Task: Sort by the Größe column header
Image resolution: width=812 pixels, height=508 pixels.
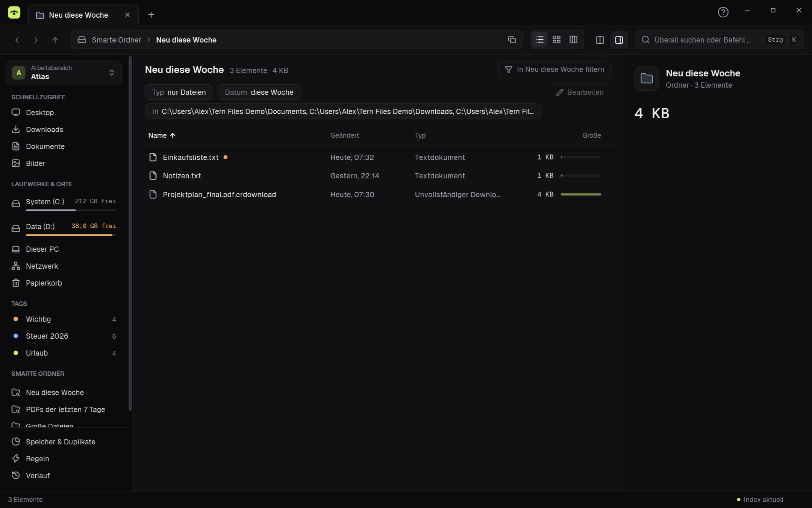Action: coord(591,135)
